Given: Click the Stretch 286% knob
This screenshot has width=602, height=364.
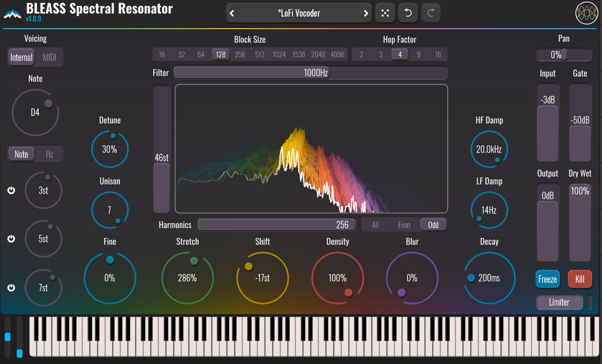Looking at the screenshot, I should [187, 278].
